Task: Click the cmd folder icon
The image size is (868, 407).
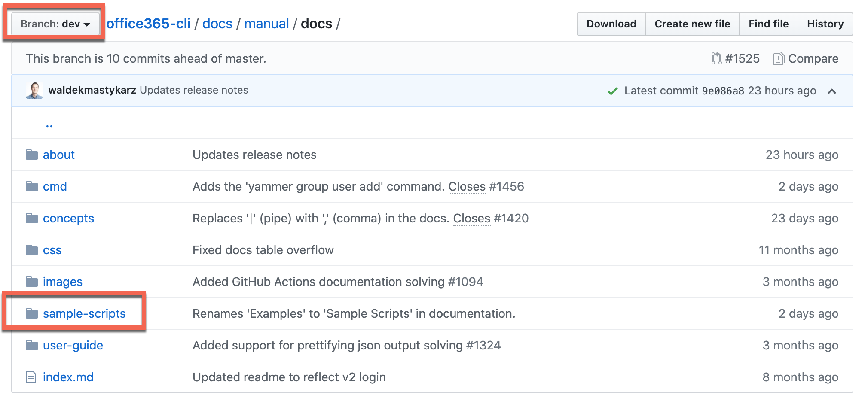Action: pos(31,186)
